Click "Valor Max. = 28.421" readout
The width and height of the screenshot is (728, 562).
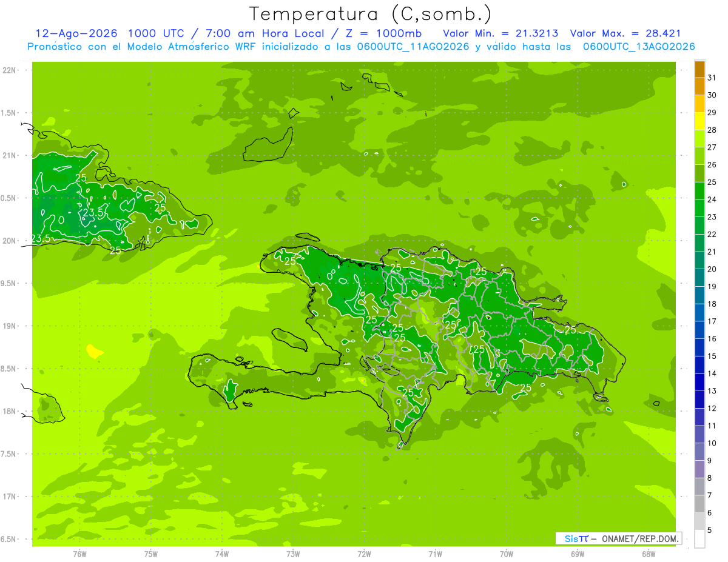pyautogui.click(x=625, y=33)
